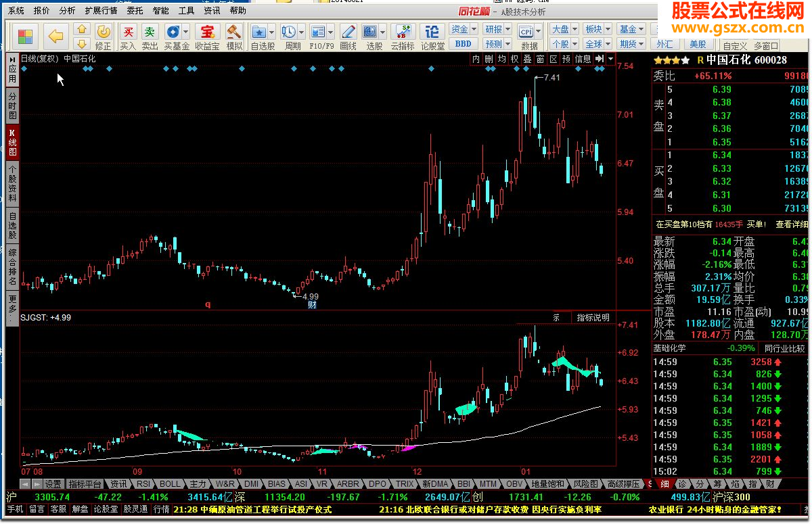812x524 pixels.
Task: Switch to the BOLL indicator tab
Action: point(170,484)
